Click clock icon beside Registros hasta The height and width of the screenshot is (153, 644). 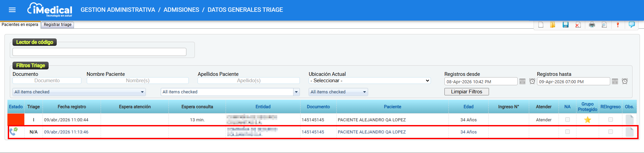625,81
